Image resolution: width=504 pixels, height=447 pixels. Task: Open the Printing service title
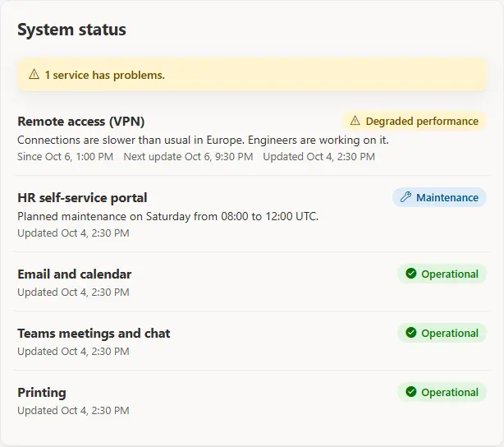click(x=42, y=393)
